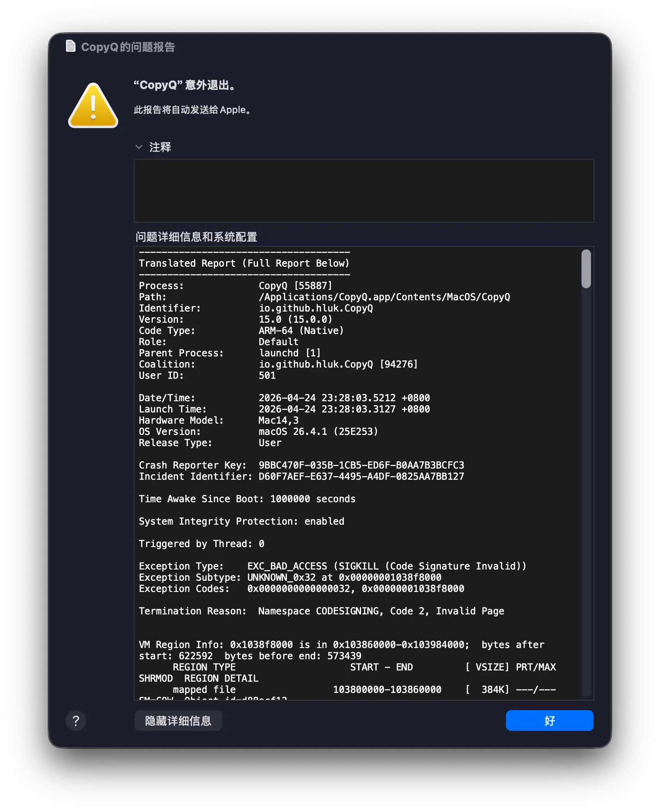The image size is (660, 812).
Task: Open help with the question mark button
Action: (76, 721)
